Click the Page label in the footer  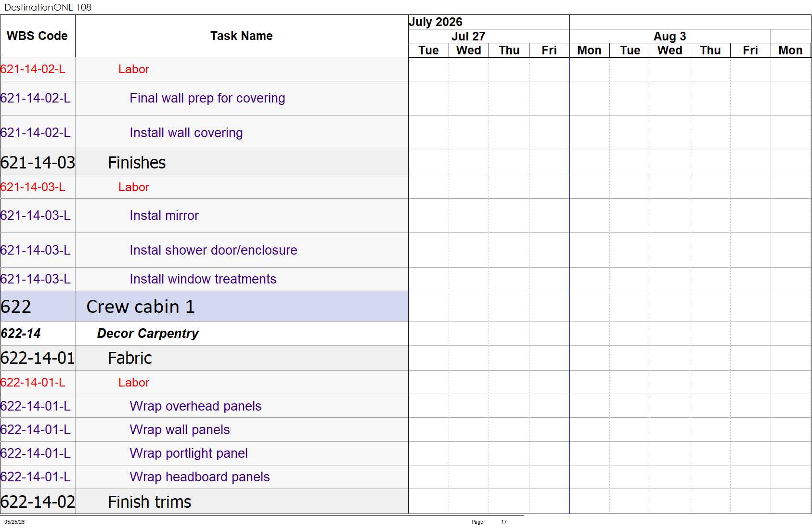(x=477, y=522)
